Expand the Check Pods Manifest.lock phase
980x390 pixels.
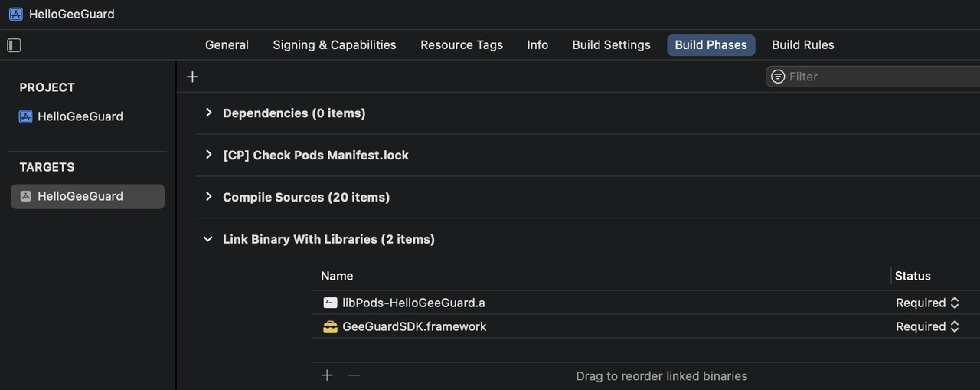click(208, 155)
